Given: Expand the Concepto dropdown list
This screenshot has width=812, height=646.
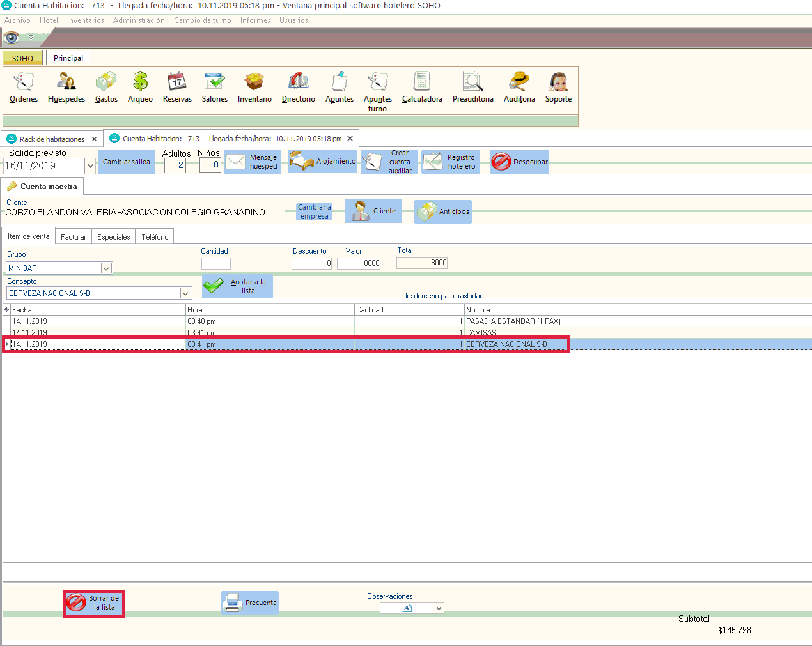Looking at the screenshot, I should click(x=185, y=293).
